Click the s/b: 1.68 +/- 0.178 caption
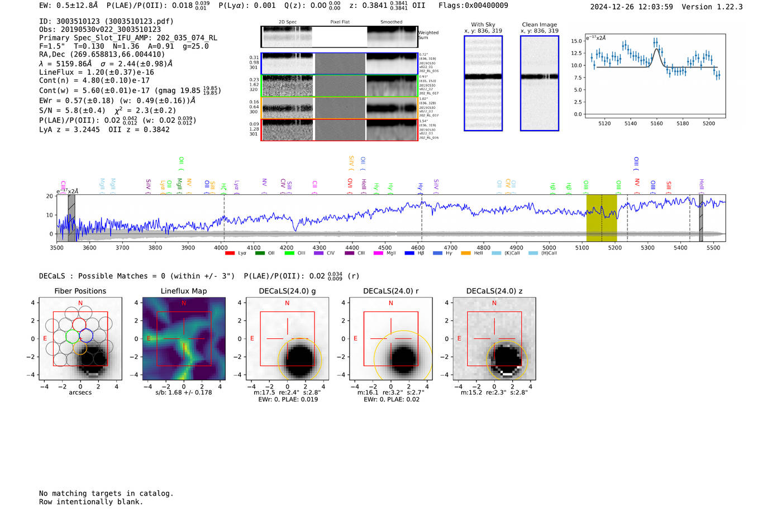The height and width of the screenshot is (532, 782). 184,392
